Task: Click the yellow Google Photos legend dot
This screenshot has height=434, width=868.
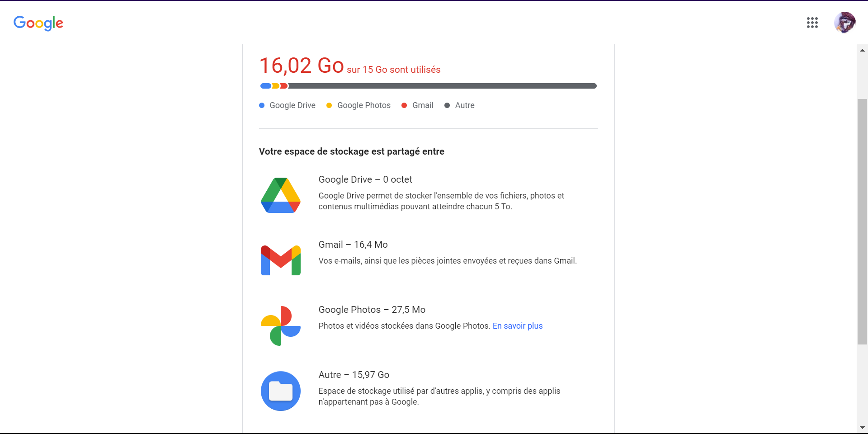Action: tap(329, 105)
